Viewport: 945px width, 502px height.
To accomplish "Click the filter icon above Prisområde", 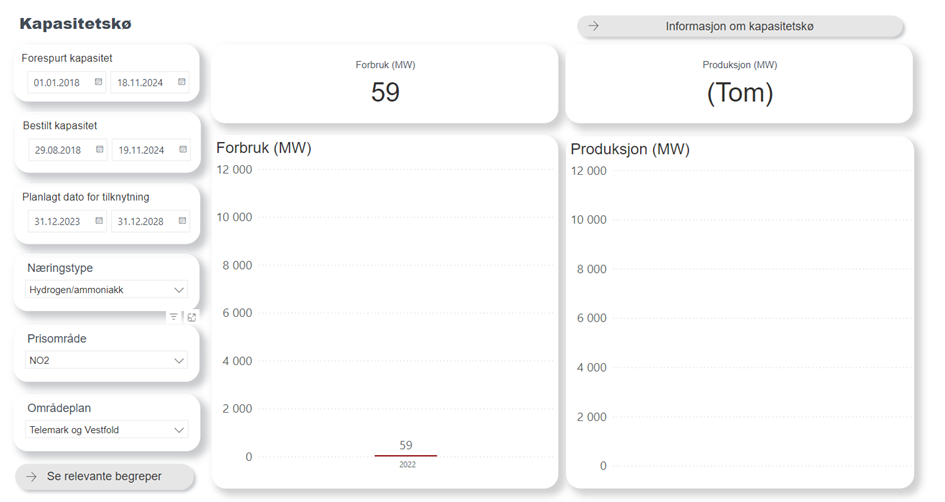I will point(173,317).
